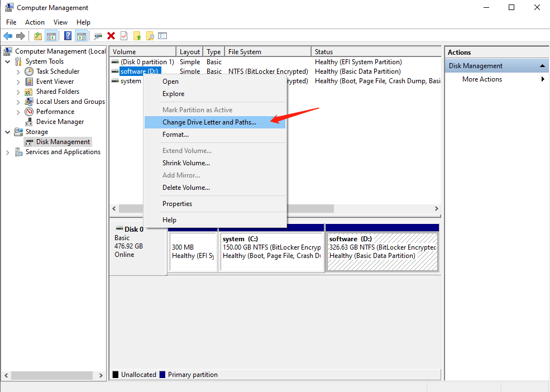Screen dimensions: 550x392
Task: Click the blue Help question mark icon
Action: click(68, 36)
